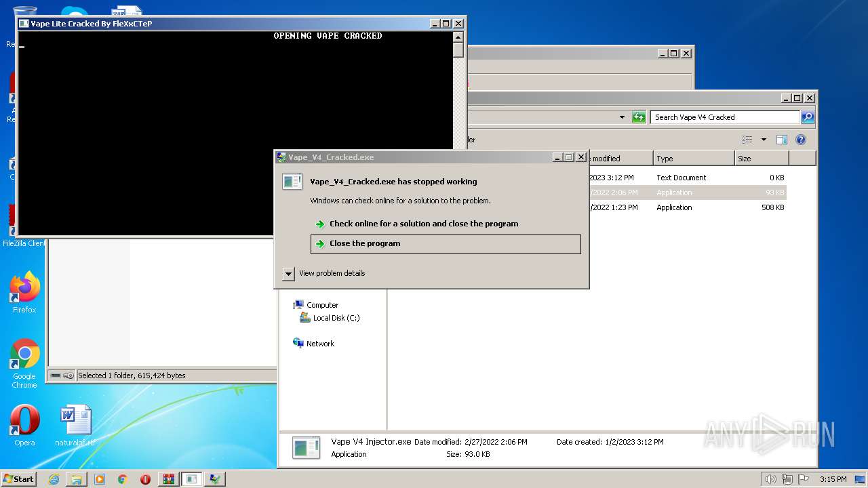Toggle the preview pane icon in Explorer

[x=782, y=140]
